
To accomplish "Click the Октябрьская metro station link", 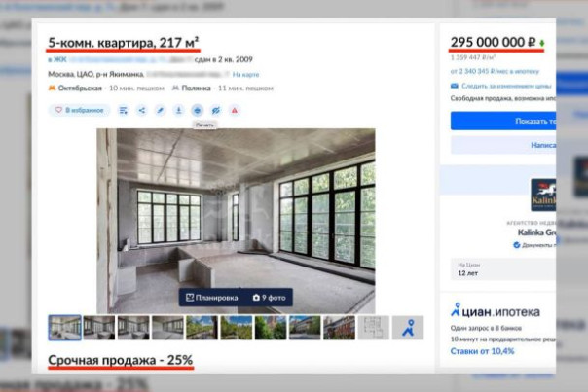I will tap(83, 88).
